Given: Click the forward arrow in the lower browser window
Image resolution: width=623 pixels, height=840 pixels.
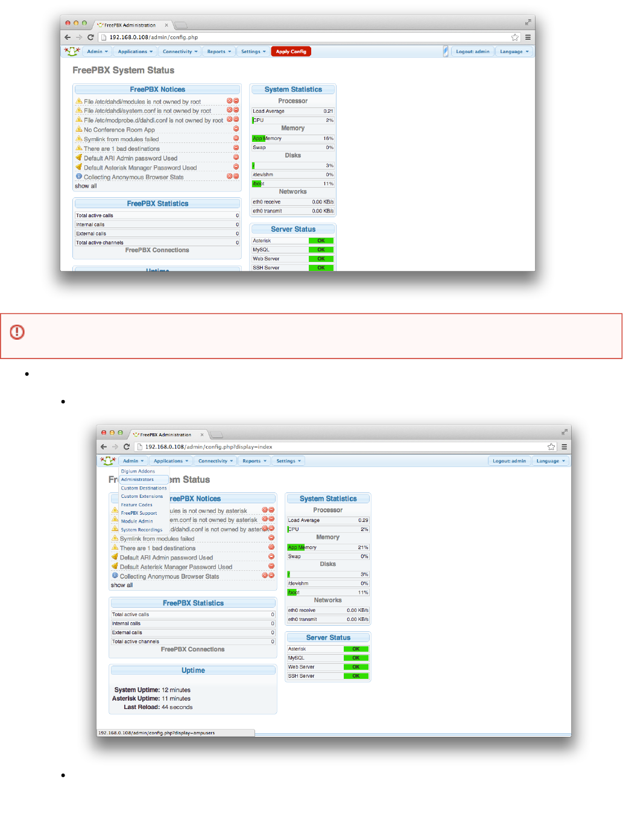Looking at the screenshot, I should [x=115, y=447].
